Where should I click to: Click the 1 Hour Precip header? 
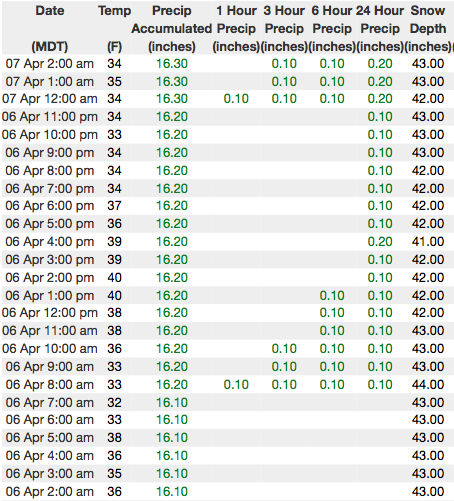(x=236, y=28)
